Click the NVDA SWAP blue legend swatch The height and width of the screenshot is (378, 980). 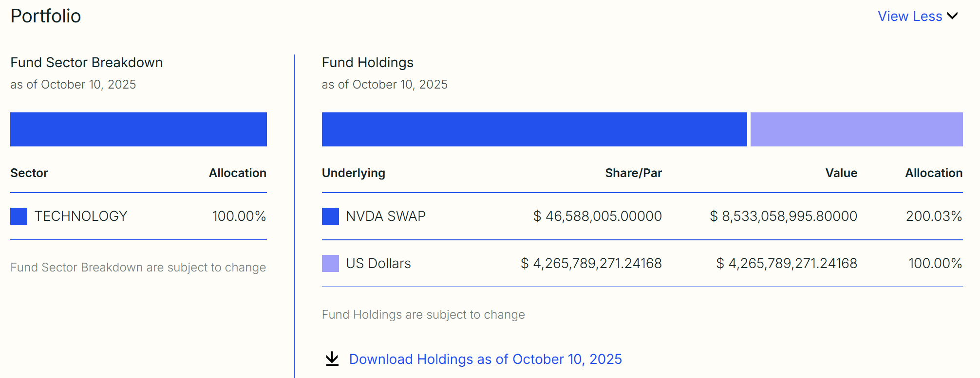pos(330,216)
